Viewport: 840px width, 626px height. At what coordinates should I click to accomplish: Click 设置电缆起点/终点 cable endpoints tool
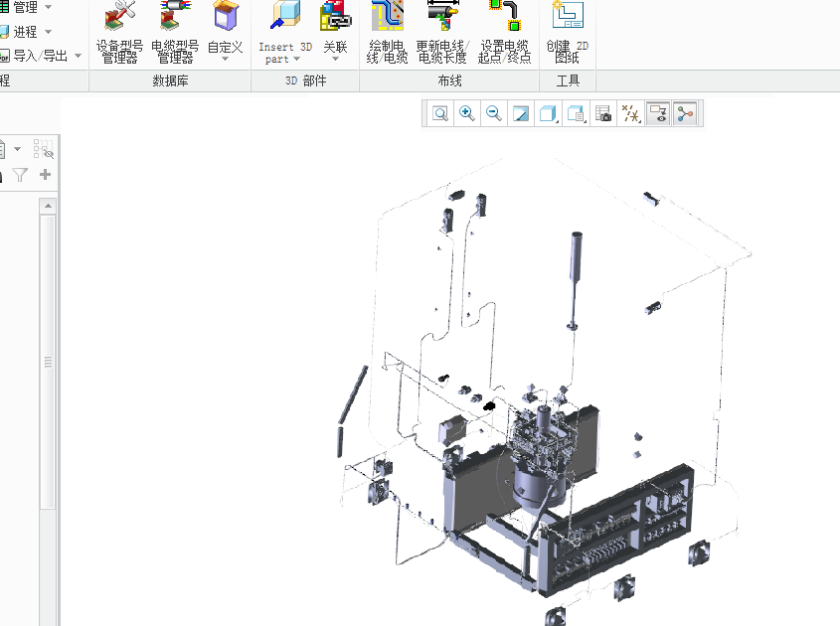click(x=504, y=33)
